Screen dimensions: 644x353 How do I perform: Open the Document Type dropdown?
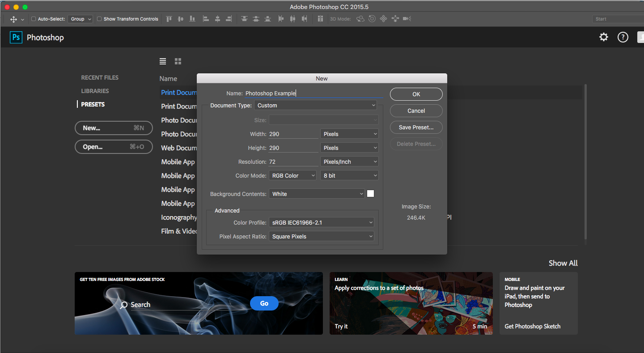click(315, 106)
